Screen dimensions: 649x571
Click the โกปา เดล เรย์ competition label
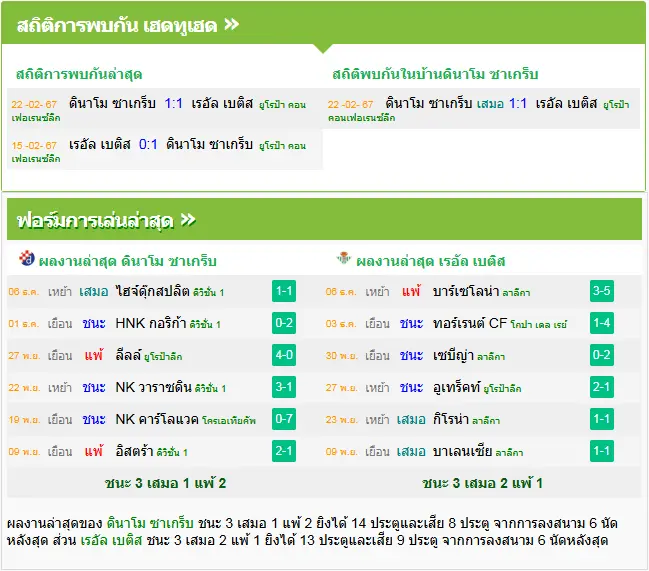click(x=538, y=325)
